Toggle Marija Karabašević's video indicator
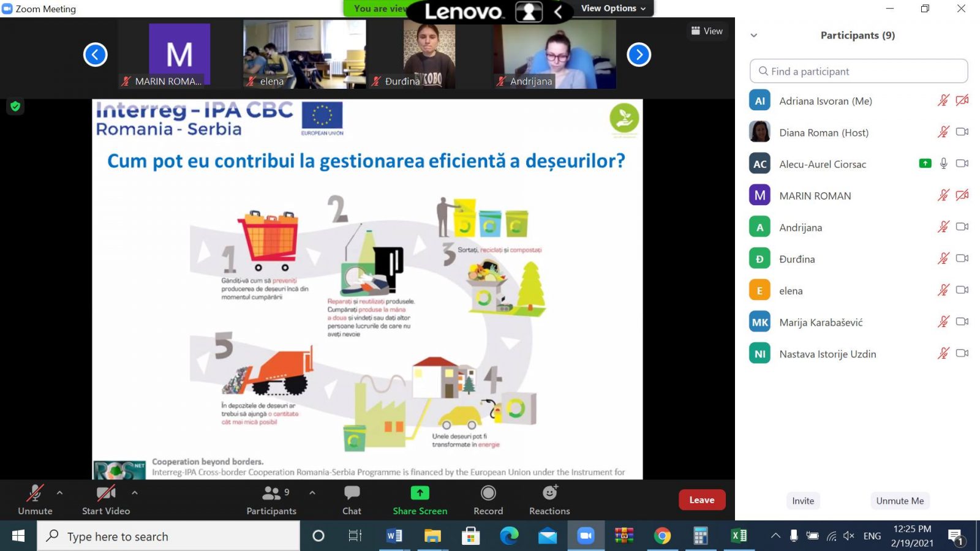Image resolution: width=980 pixels, height=551 pixels. coord(962,321)
